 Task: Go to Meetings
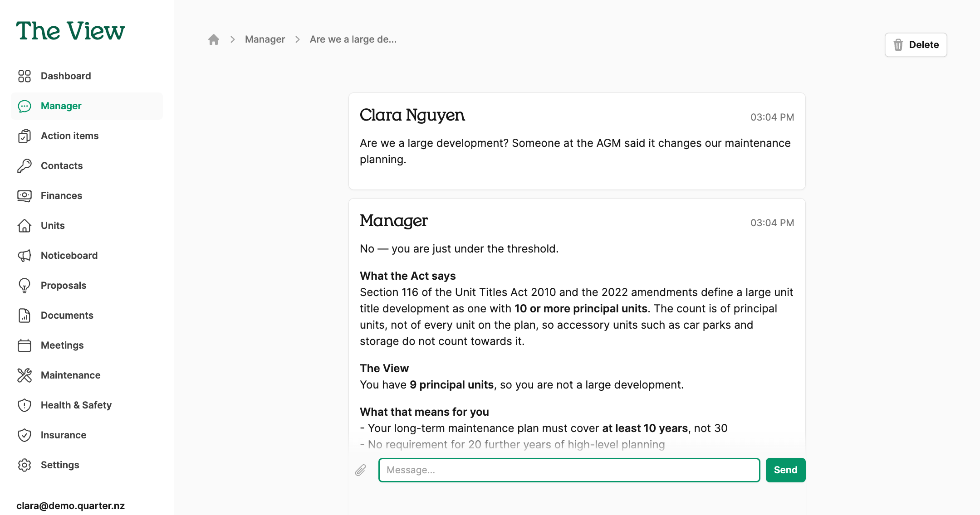(x=87, y=345)
